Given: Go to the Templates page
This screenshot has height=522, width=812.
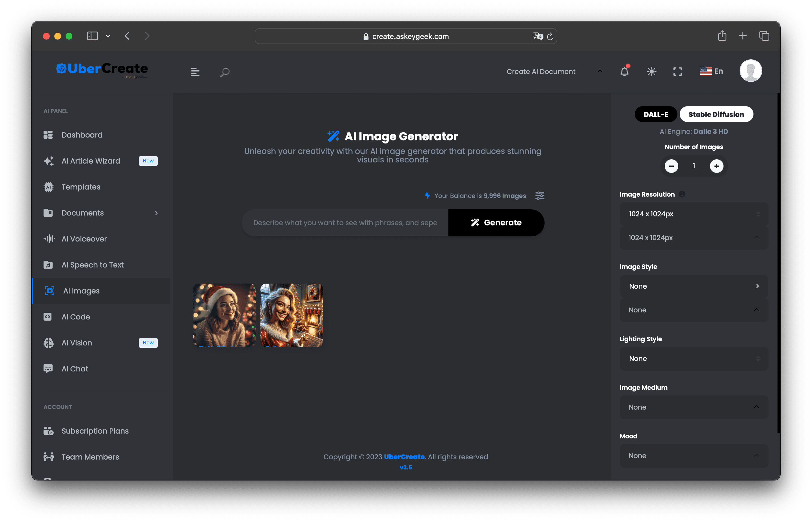Looking at the screenshot, I should pos(81,187).
